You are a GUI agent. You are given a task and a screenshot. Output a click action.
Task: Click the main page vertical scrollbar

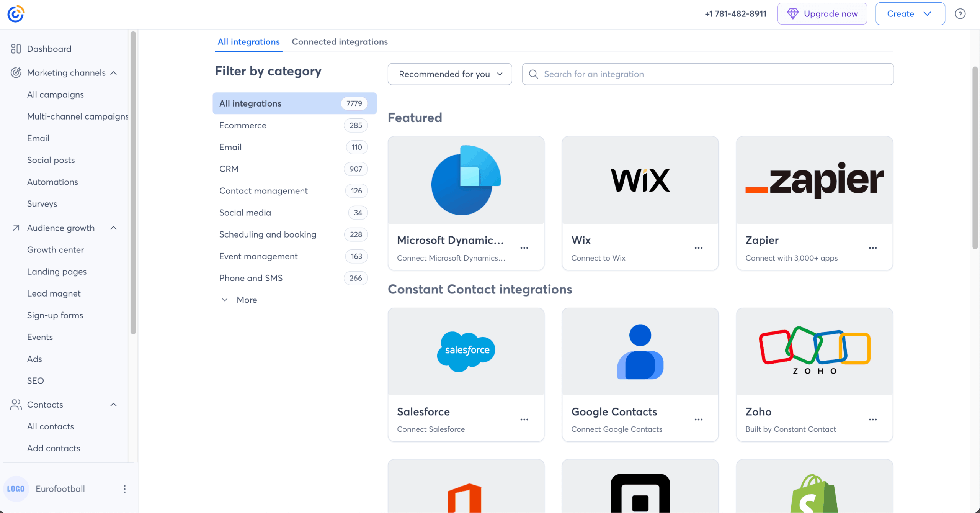(975, 158)
